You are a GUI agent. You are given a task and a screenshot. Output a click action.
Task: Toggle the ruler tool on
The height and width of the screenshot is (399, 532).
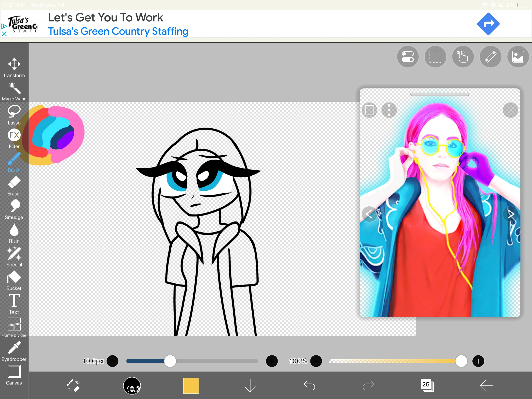pos(490,57)
